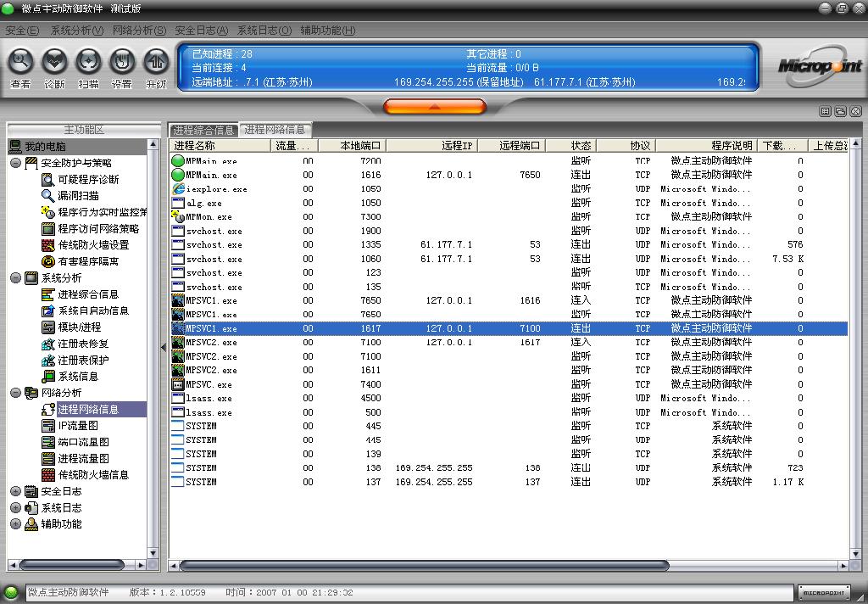Click the 诊断 toolbar icon
The image size is (868, 604).
(x=54, y=62)
